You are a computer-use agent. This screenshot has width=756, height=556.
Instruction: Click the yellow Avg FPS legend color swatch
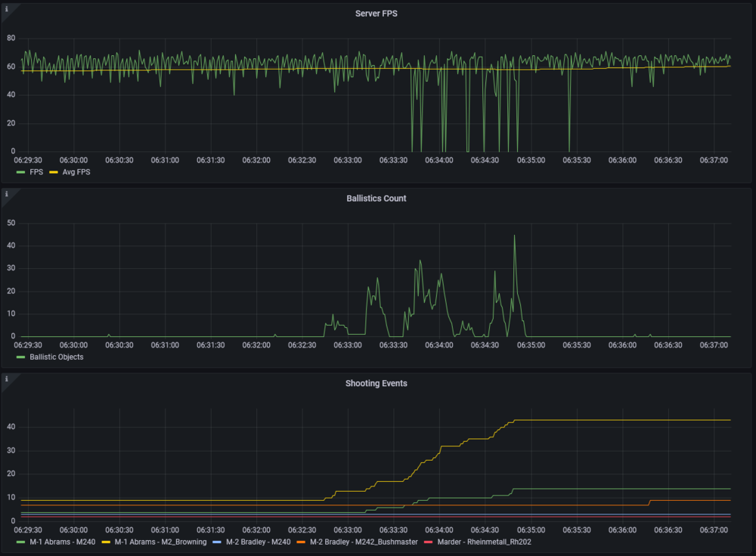point(54,172)
